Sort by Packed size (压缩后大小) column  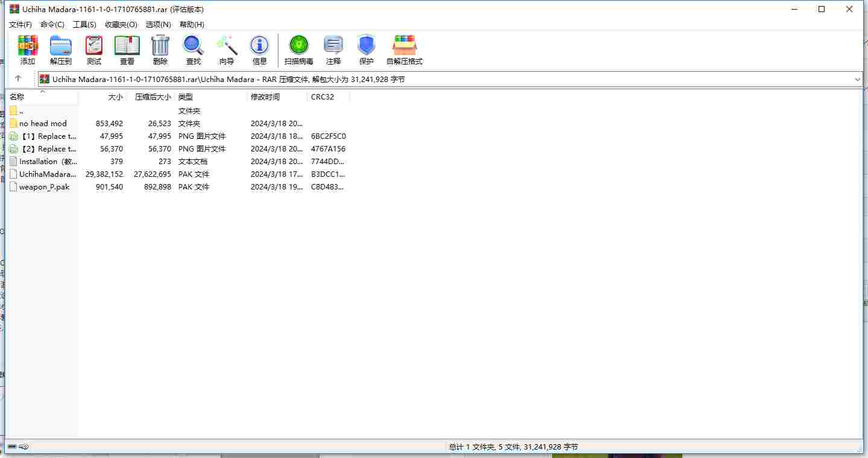point(151,97)
